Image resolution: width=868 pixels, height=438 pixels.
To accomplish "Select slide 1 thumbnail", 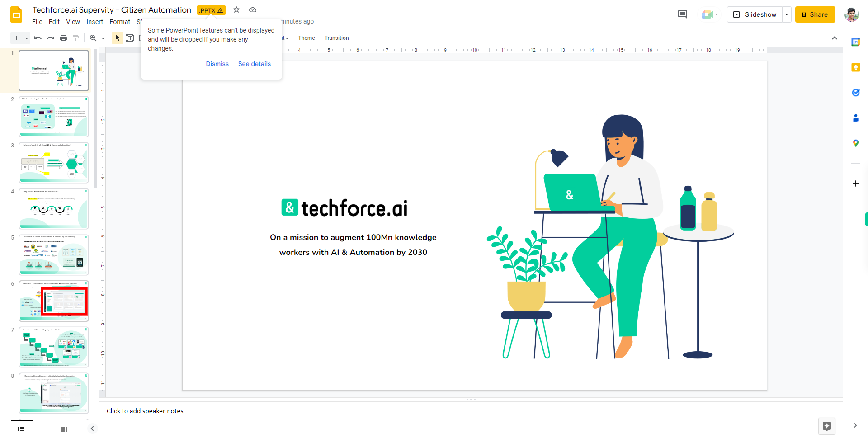I will point(54,71).
